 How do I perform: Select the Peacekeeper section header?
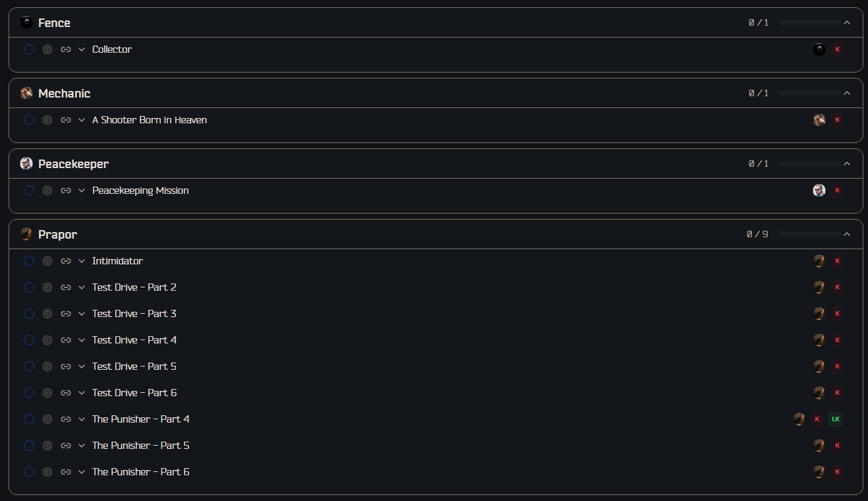(436, 163)
